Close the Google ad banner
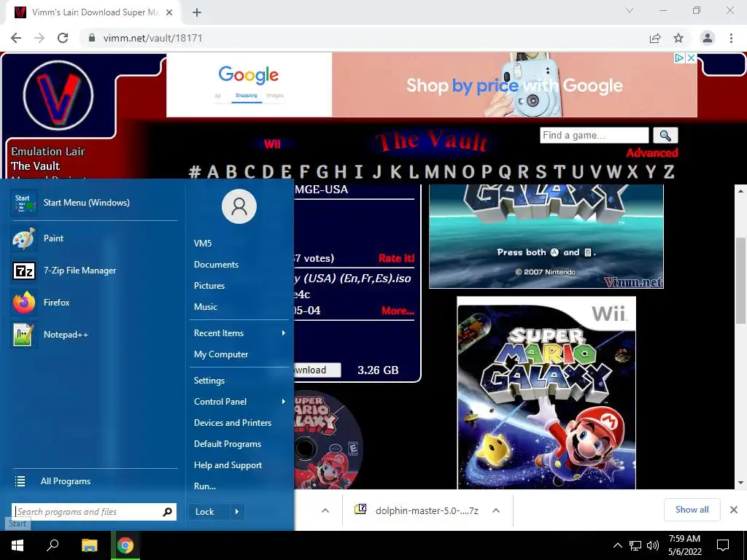Image resolution: width=747 pixels, height=560 pixels. point(692,58)
